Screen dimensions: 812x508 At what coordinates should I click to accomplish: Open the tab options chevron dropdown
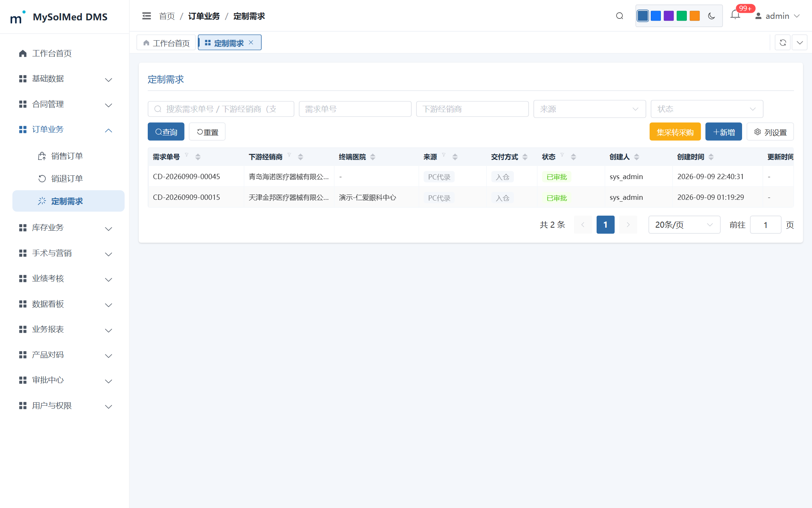coord(800,43)
